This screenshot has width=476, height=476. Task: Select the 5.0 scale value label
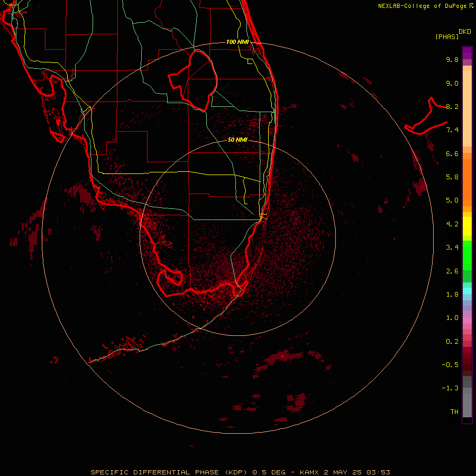tap(452, 200)
